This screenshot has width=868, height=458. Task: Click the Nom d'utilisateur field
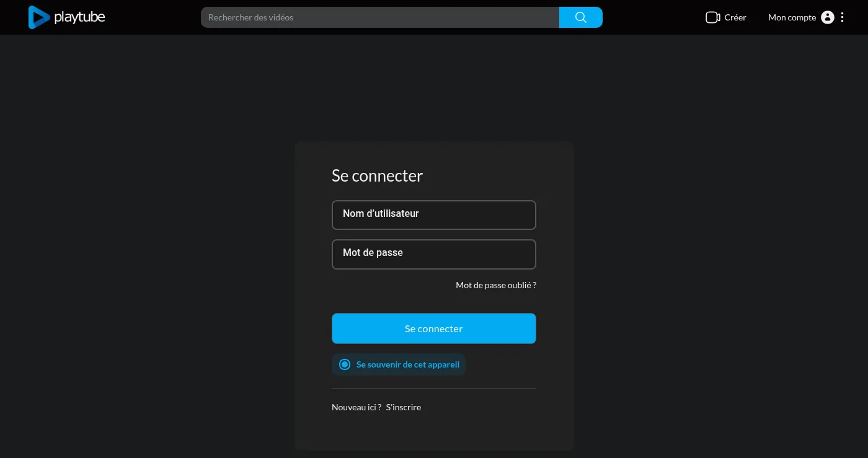pyautogui.click(x=434, y=215)
